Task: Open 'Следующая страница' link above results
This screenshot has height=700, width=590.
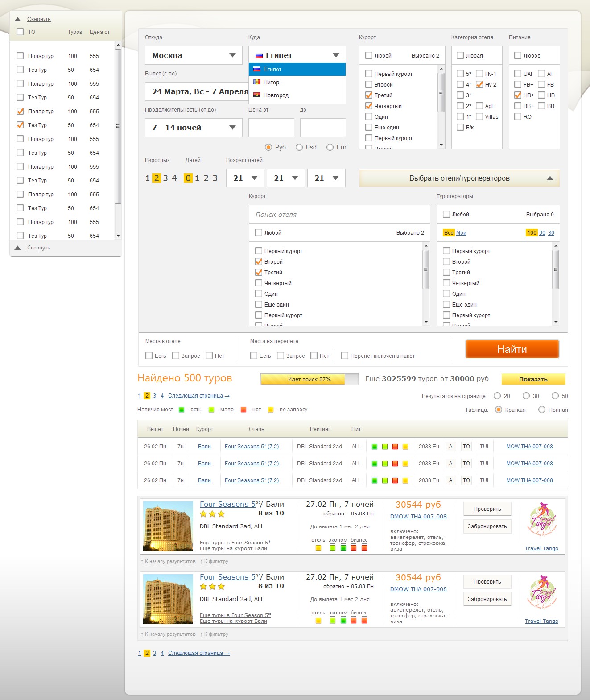Action: 199,396
